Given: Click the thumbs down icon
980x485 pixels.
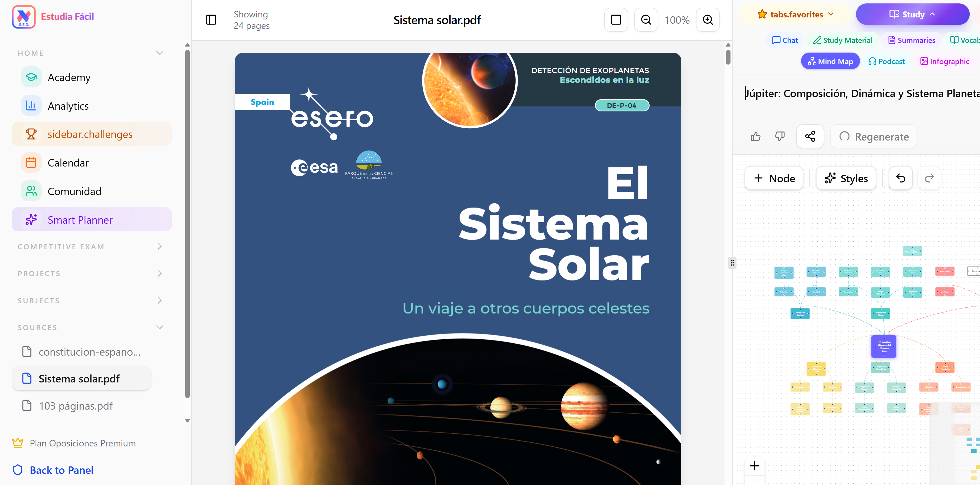Looking at the screenshot, I should [x=780, y=137].
